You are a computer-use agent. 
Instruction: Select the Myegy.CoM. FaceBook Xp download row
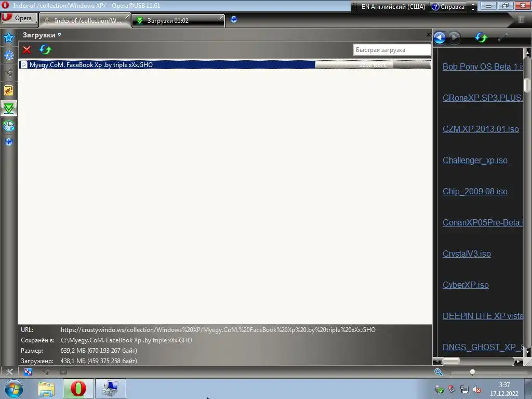click(x=224, y=65)
